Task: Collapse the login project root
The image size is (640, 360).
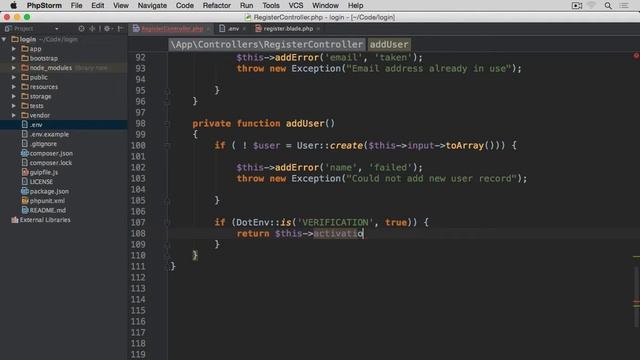Action: [4, 39]
